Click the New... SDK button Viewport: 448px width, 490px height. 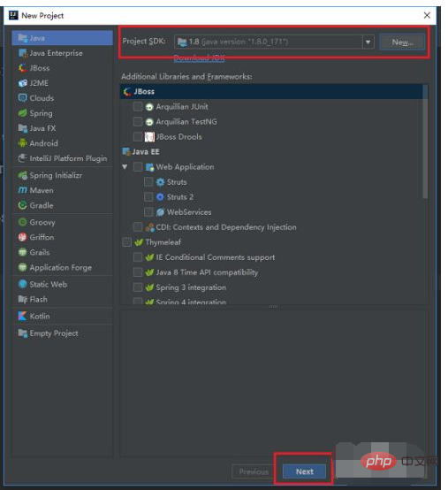(402, 42)
